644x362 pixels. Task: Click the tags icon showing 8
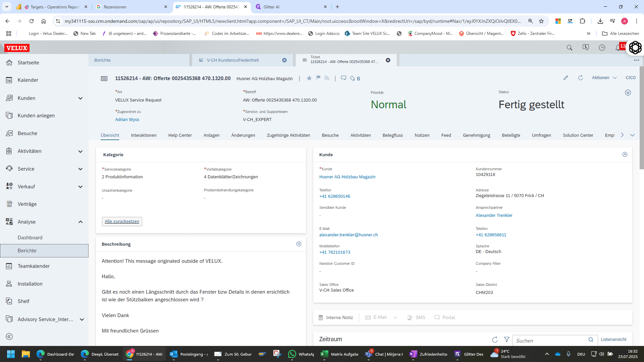(x=355, y=78)
